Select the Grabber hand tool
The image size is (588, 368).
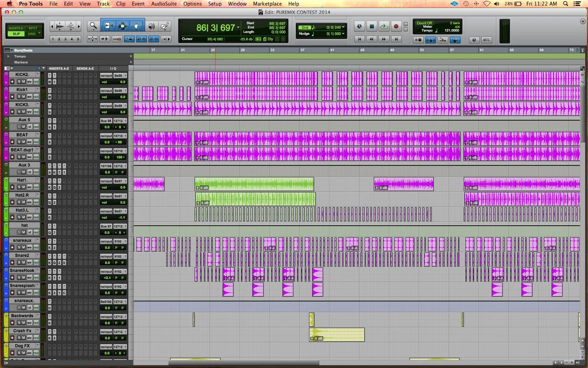[136, 26]
